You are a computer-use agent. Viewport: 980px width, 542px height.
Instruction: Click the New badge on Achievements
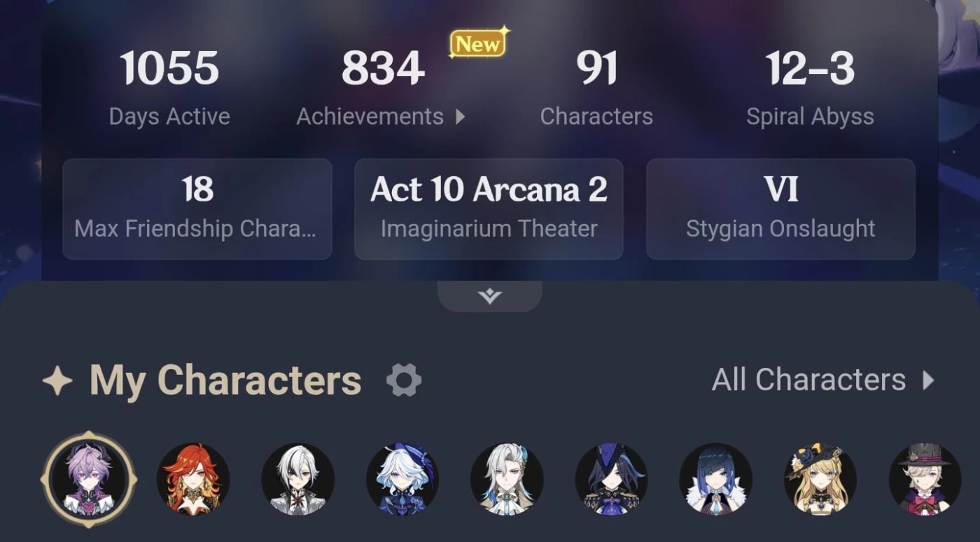[479, 43]
